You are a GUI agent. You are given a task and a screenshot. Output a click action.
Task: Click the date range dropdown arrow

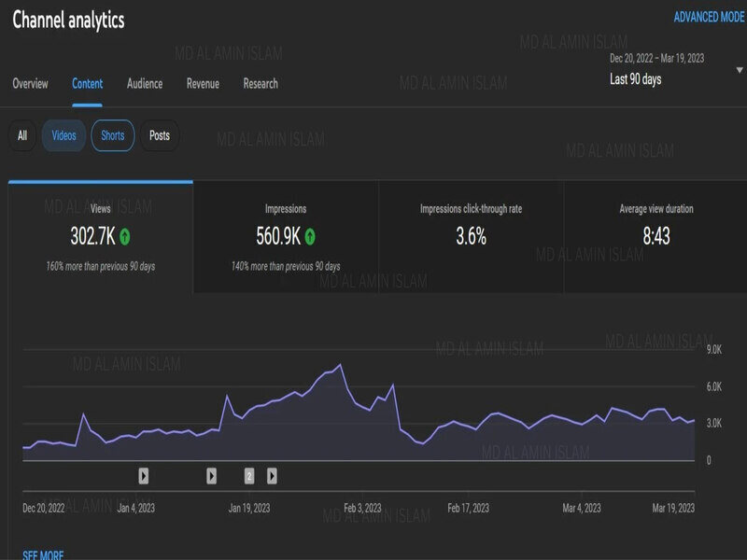(739, 70)
